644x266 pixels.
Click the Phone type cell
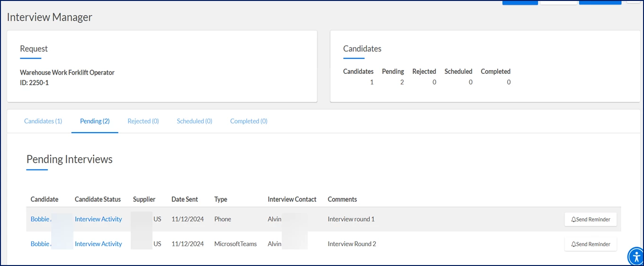click(223, 219)
